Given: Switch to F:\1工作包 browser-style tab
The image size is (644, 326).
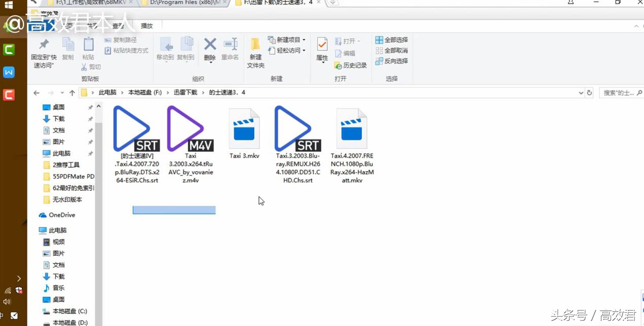Looking at the screenshot, I should pos(91,3).
